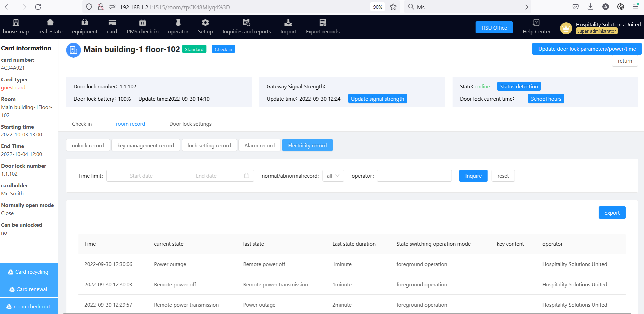Open Set up gear icon
Screen dimensions: 644x314
(x=205, y=22)
